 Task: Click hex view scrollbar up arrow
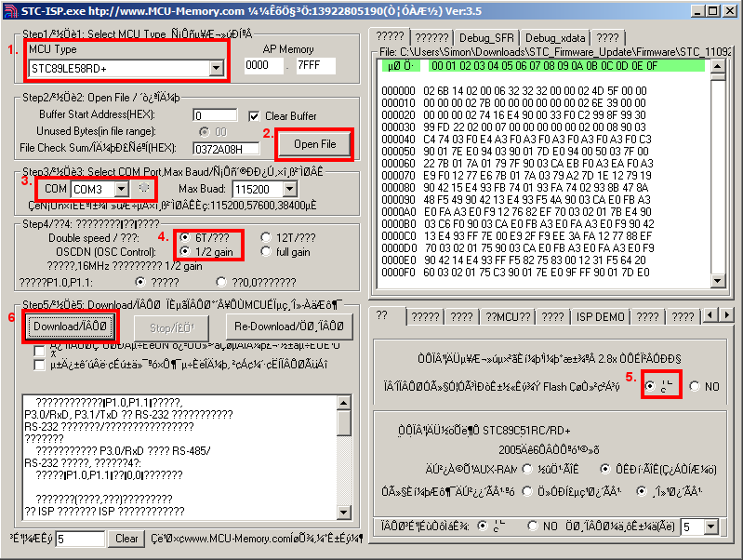click(718, 66)
